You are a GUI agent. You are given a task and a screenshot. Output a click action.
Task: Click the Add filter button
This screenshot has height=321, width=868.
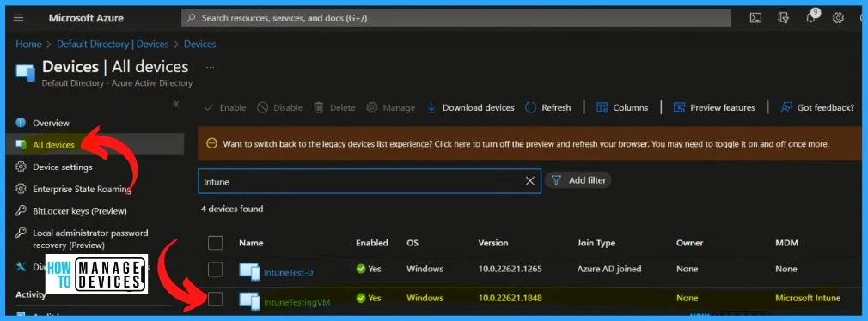coord(578,180)
